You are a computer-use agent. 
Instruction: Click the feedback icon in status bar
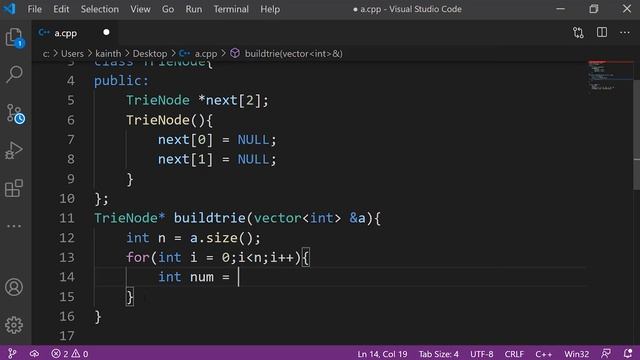606,353
